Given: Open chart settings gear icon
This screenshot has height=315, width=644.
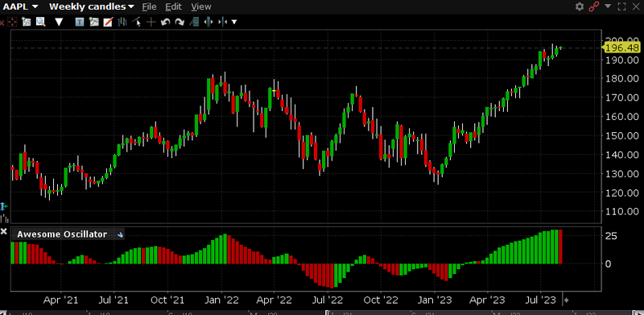Looking at the screenshot, I should [580, 6].
